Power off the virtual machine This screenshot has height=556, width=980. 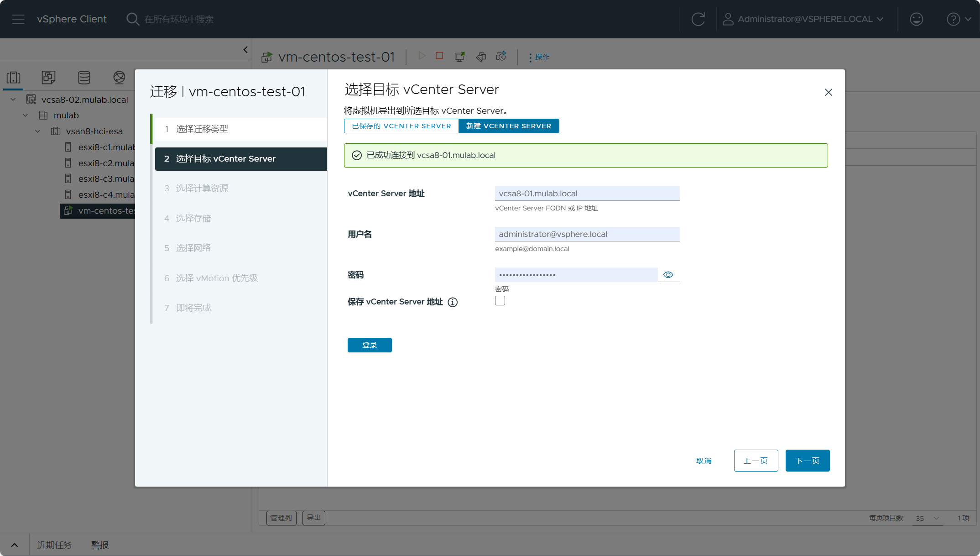(439, 56)
